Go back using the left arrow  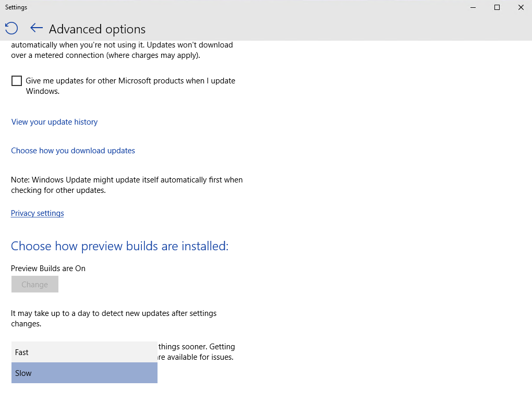click(x=36, y=28)
